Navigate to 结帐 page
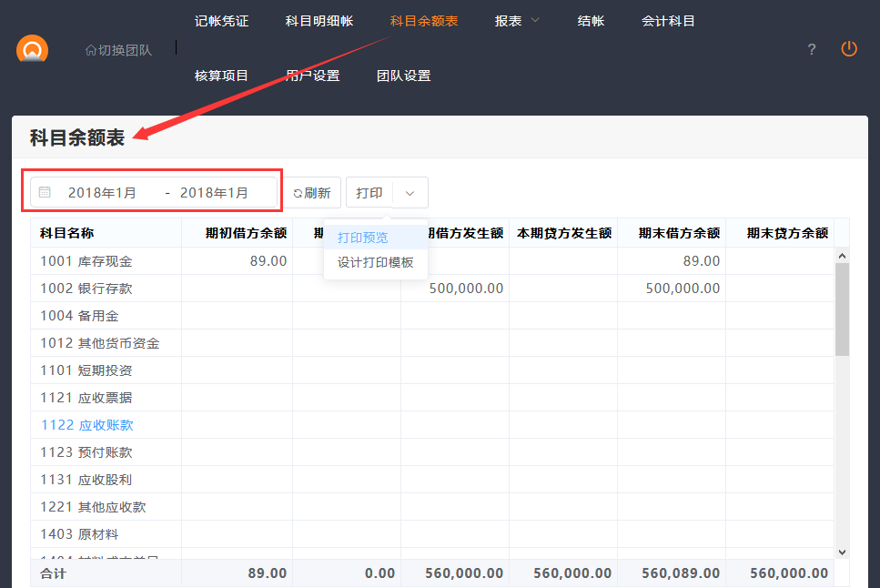Viewport: 880px width, 588px height. [591, 21]
